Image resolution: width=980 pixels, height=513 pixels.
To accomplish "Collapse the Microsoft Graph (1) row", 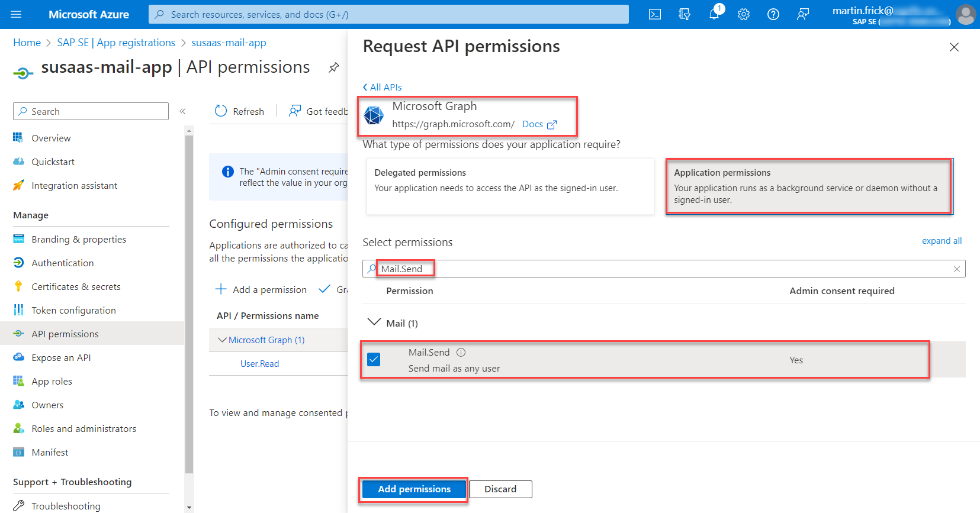I will click(223, 340).
